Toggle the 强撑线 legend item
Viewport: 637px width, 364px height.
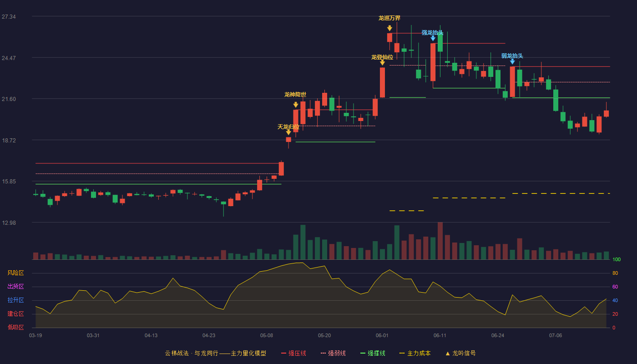point(373,353)
